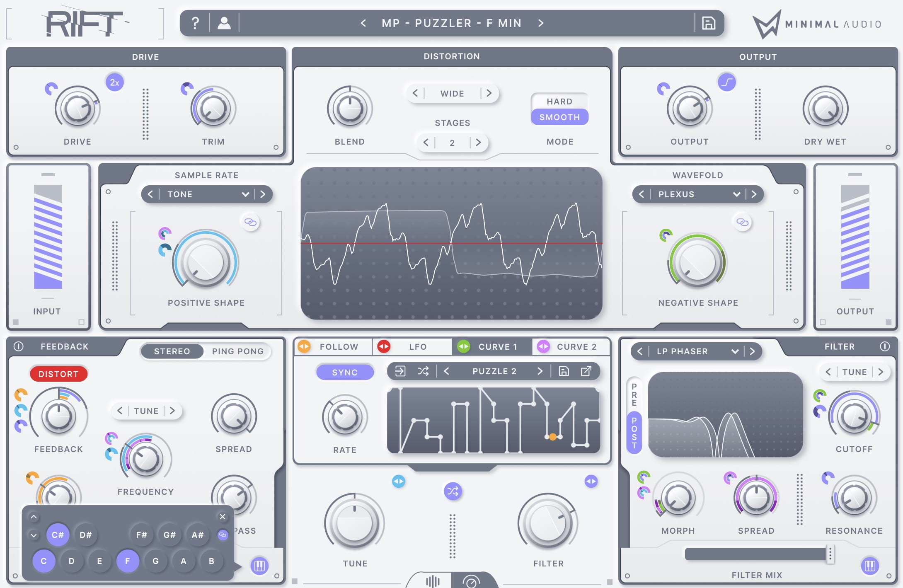903x588 pixels.
Task: Click the D# note key
Action: 85,535
